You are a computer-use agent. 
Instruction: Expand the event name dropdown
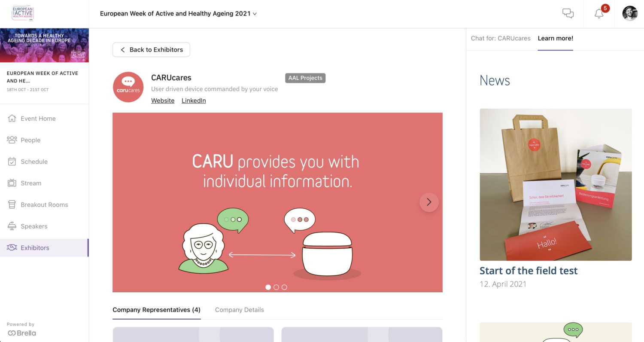tap(255, 13)
